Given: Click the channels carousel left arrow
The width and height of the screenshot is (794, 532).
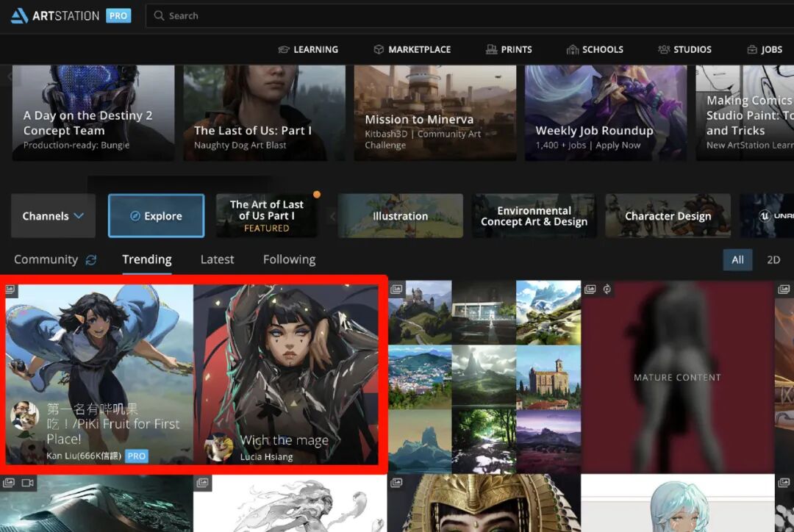Looking at the screenshot, I should point(333,217).
